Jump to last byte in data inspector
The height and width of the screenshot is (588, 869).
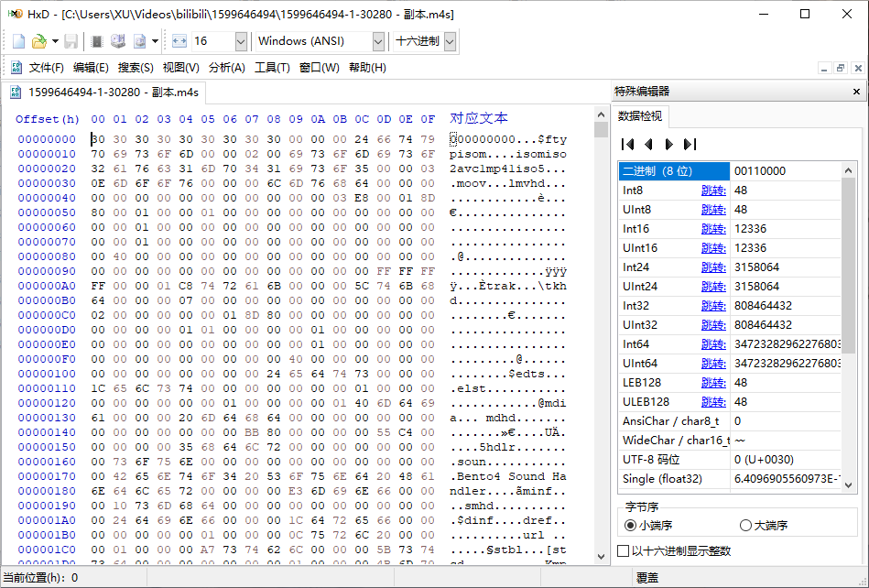click(x=690, y=144)
